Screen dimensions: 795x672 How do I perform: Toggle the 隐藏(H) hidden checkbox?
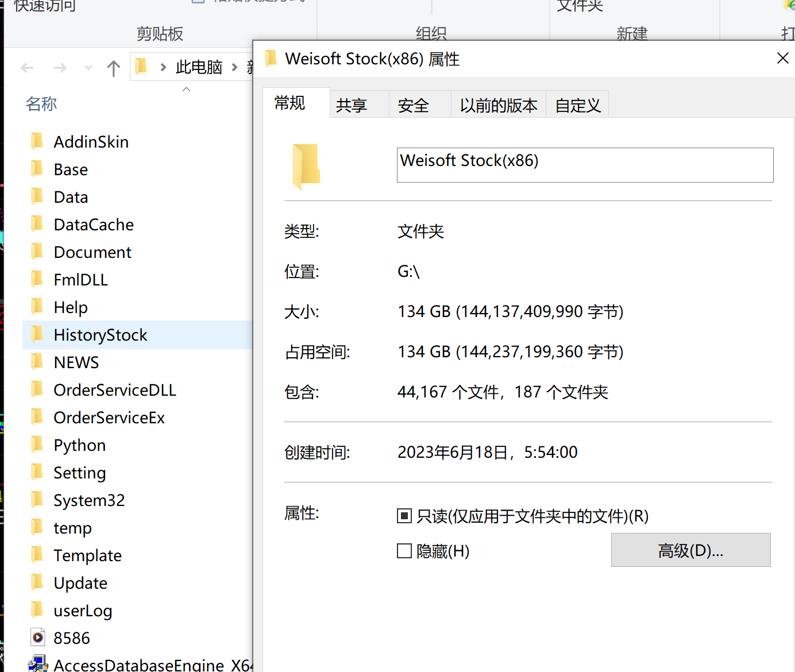404,551
